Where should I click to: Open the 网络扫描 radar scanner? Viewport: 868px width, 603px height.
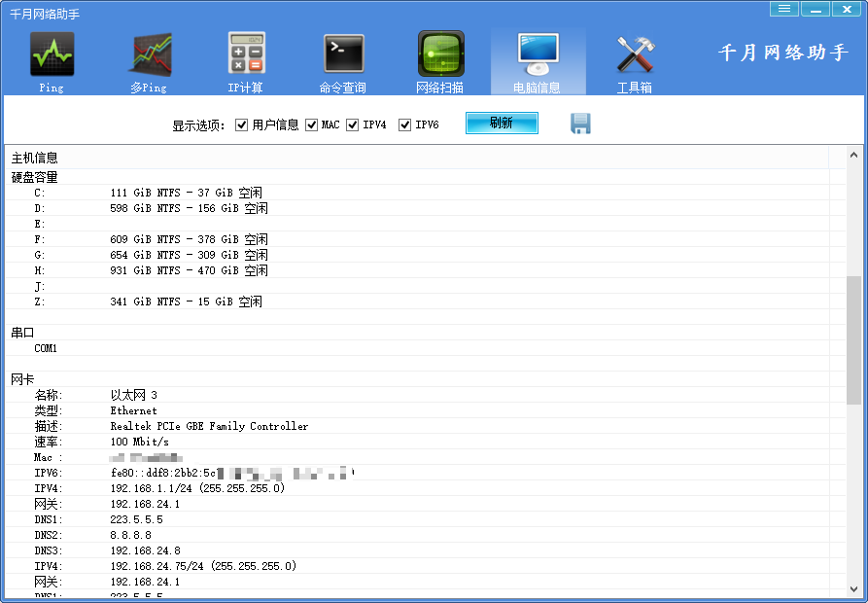[440, 62]
